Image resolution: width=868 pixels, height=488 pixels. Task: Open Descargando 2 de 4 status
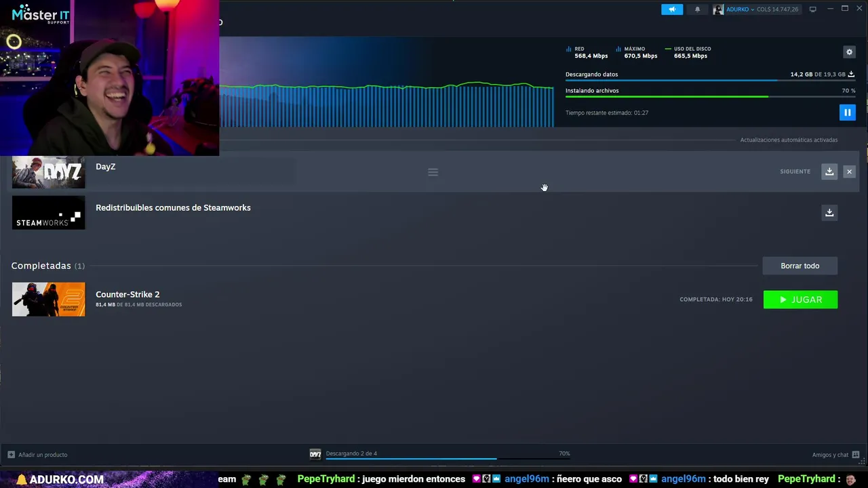[351, 453]
